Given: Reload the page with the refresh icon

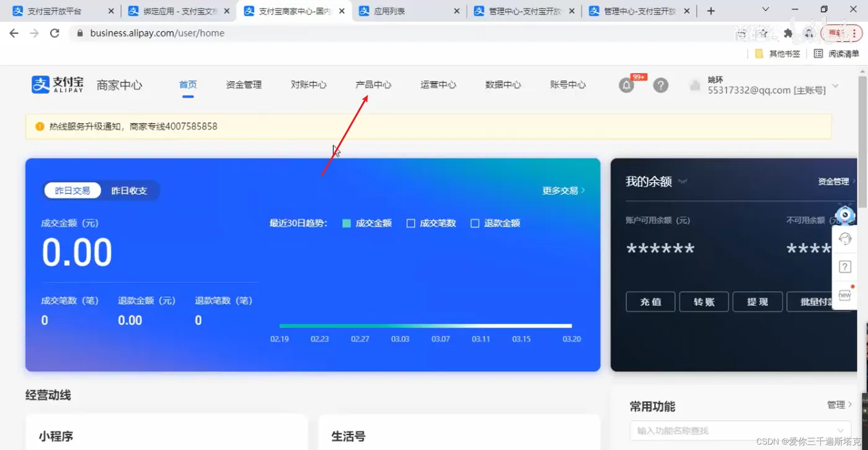Looking at the screenshot, I should (55, 33).
